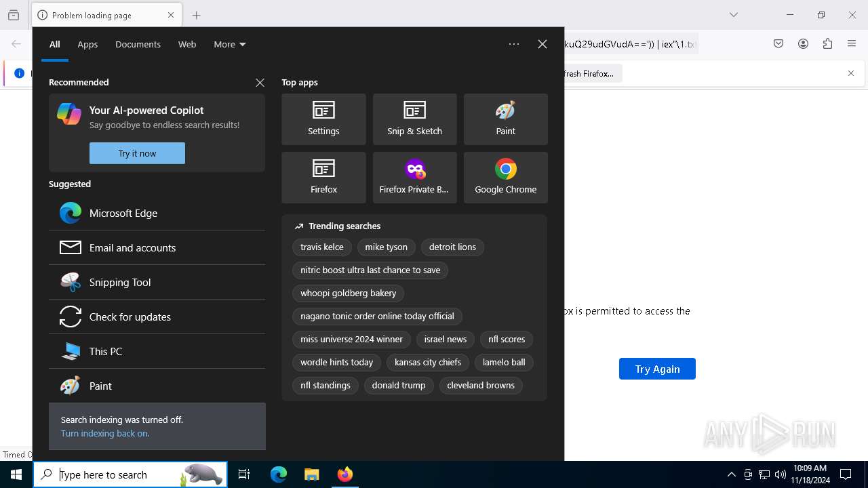Click Type here to search box
Viewport: 868px width, 488px height.
coord(130,474)
